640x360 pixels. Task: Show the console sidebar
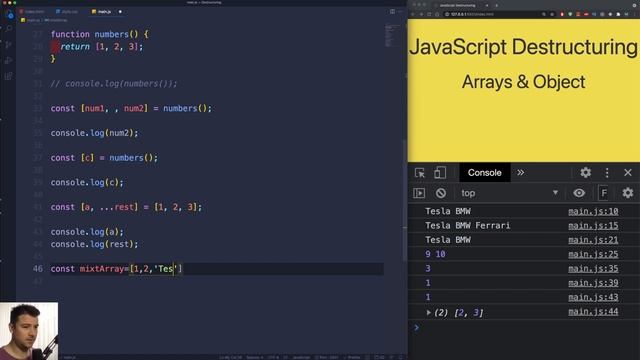(419, 193)
